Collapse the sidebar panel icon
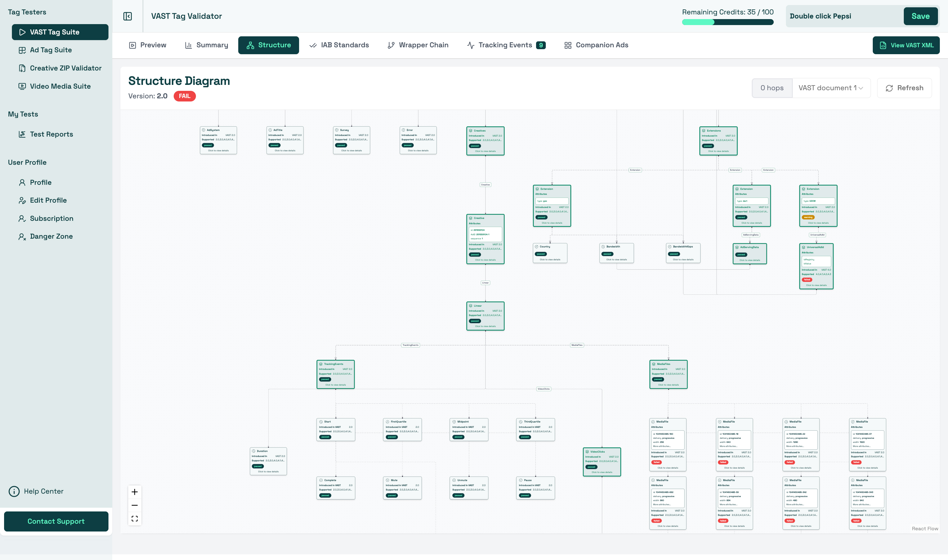This screenshot has width=948, height=560. 128,16
